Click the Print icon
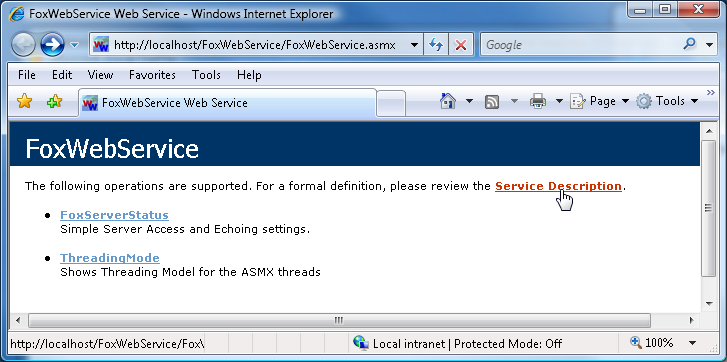 click(x=538, y=101)
